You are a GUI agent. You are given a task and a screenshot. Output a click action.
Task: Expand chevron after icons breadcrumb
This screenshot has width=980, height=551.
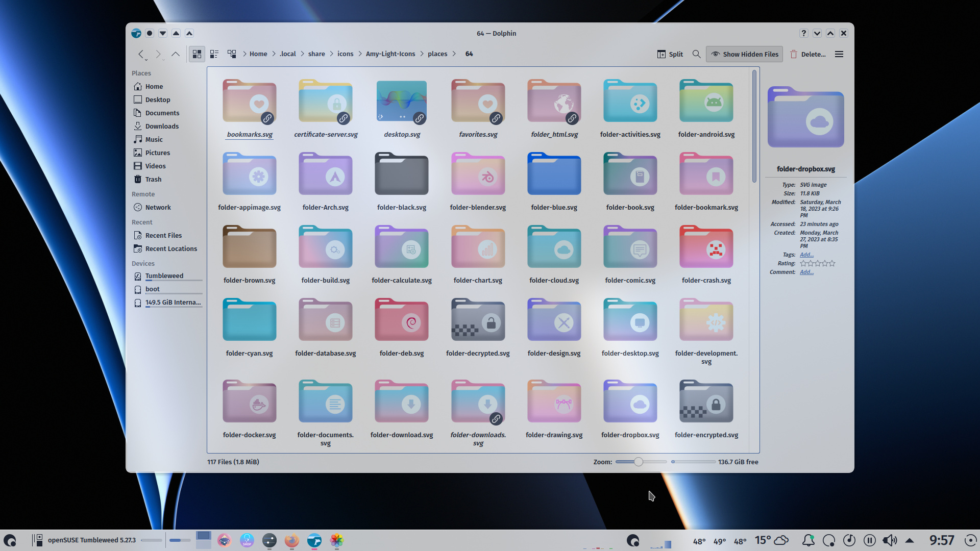[x=360, y=54]
